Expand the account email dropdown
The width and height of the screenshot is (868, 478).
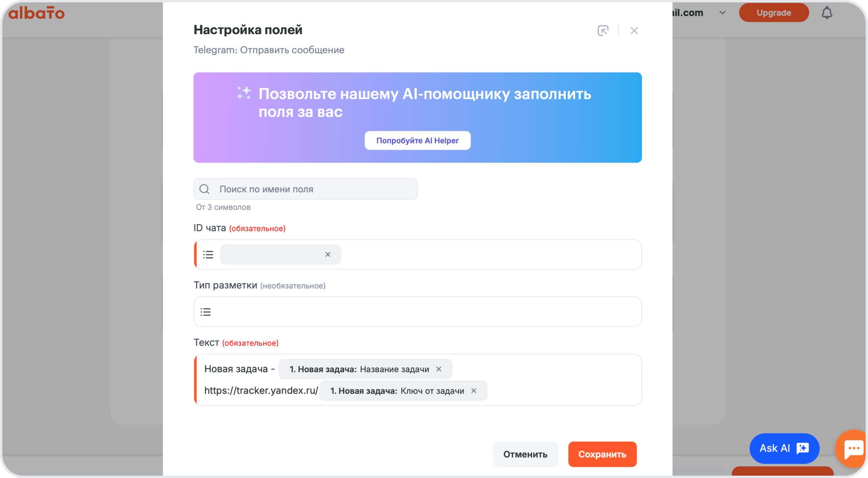(x=722, y=13)
